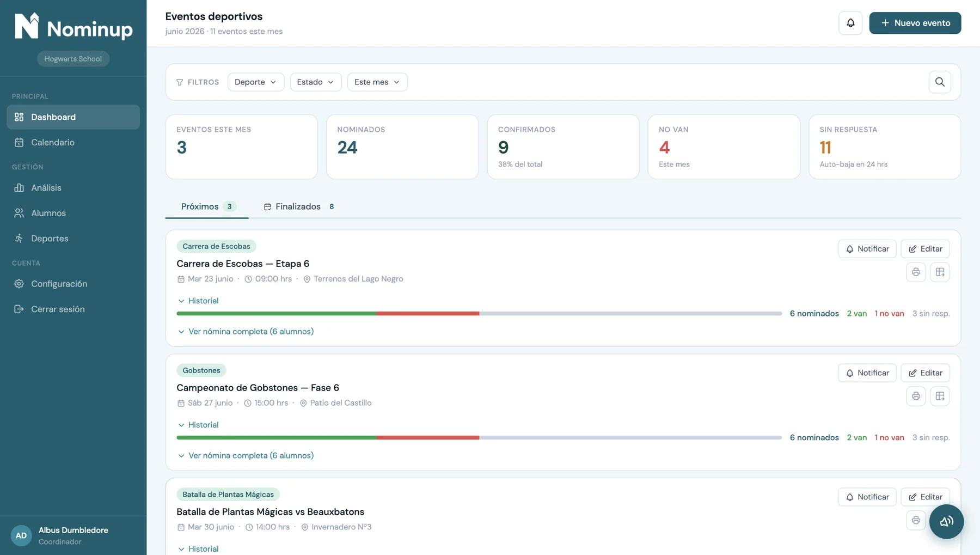Viewport: 980px width, 555px height.
Task: Create a new event with Nuevo evento
Action: point(915,23)
